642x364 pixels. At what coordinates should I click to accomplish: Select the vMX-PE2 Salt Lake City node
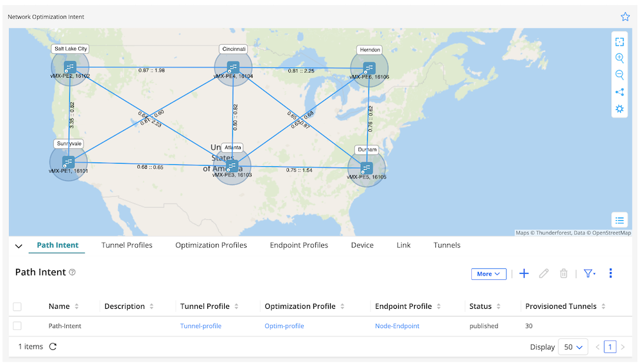click(x=70, y=67)
